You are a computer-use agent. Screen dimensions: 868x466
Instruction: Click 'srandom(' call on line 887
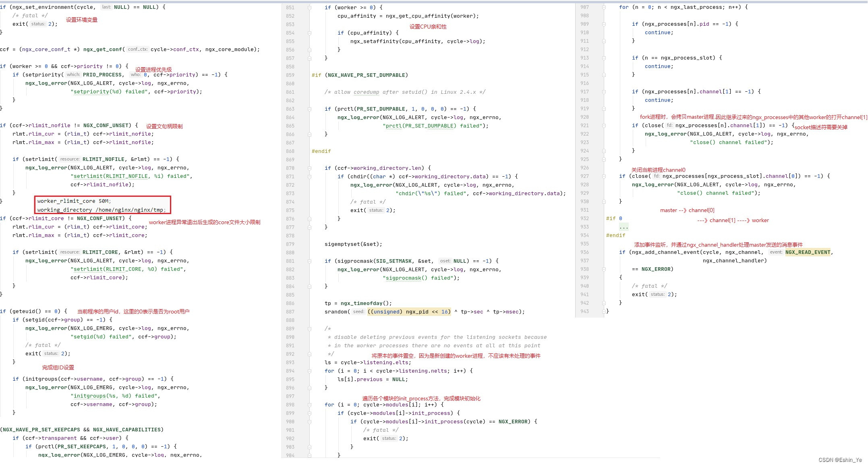point(338,312)
